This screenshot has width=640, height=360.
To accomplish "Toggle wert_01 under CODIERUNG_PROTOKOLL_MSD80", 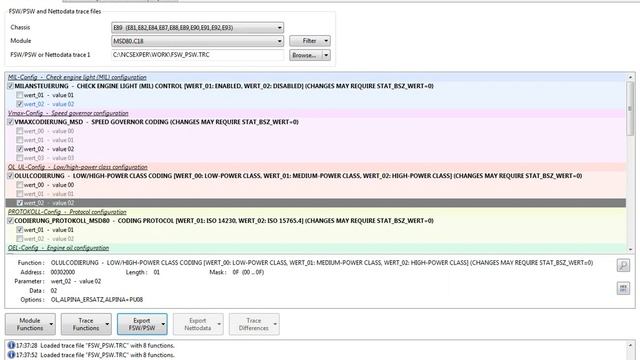I will click(20, 230).
